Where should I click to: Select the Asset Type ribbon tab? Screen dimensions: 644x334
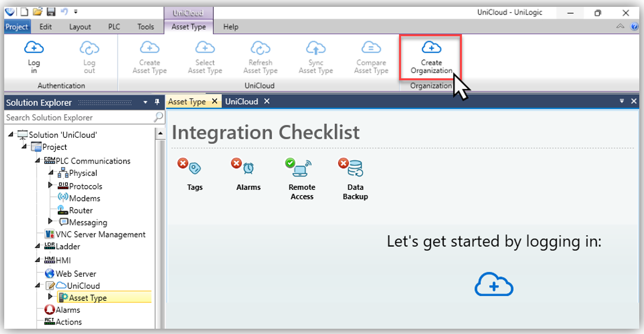[x=189, y=27]
